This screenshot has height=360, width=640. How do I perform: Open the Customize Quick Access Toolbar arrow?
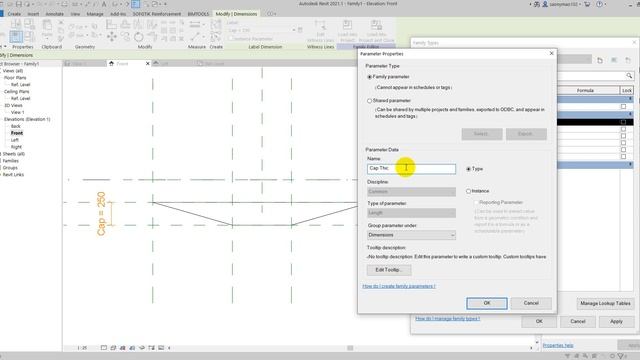coord(165,4)
